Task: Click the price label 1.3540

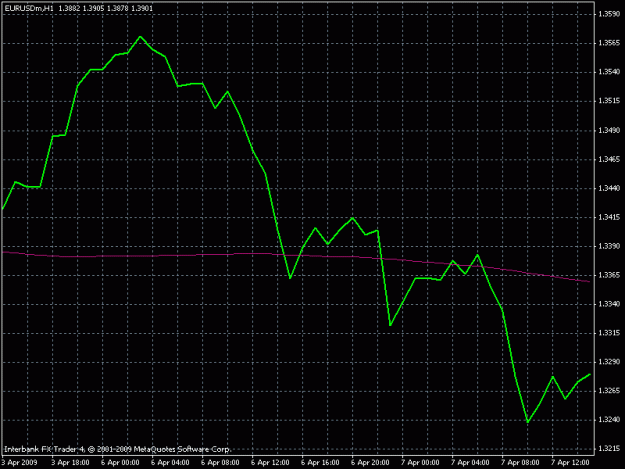Action: (x=609, y=72)
